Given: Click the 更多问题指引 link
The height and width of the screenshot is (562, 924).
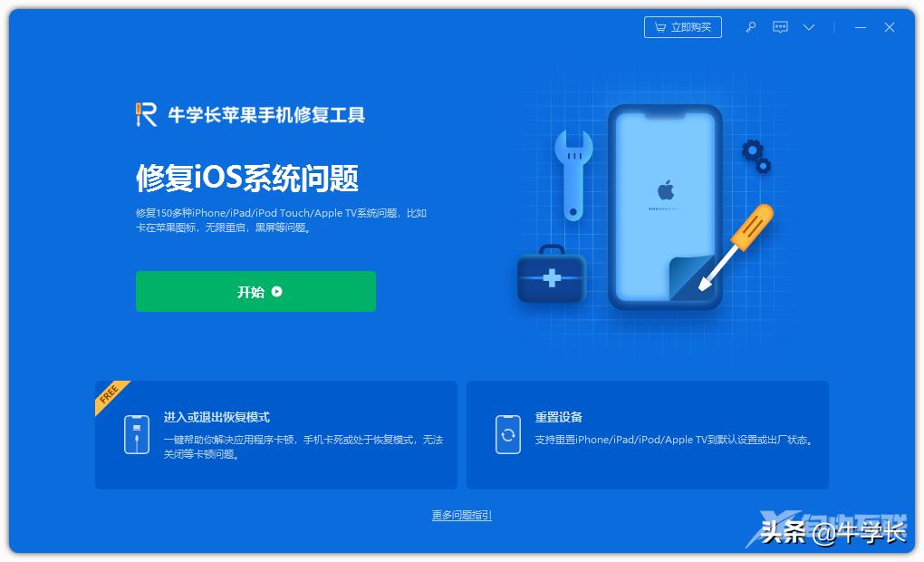Looking at the screenshot, I should (x=461, y=515).
